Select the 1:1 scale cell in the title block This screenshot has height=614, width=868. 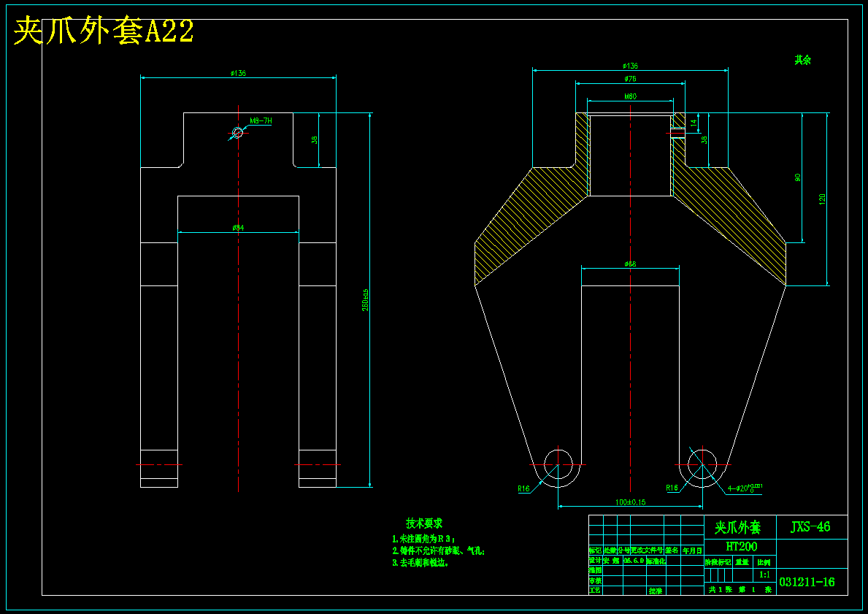(x=766, y=575)
